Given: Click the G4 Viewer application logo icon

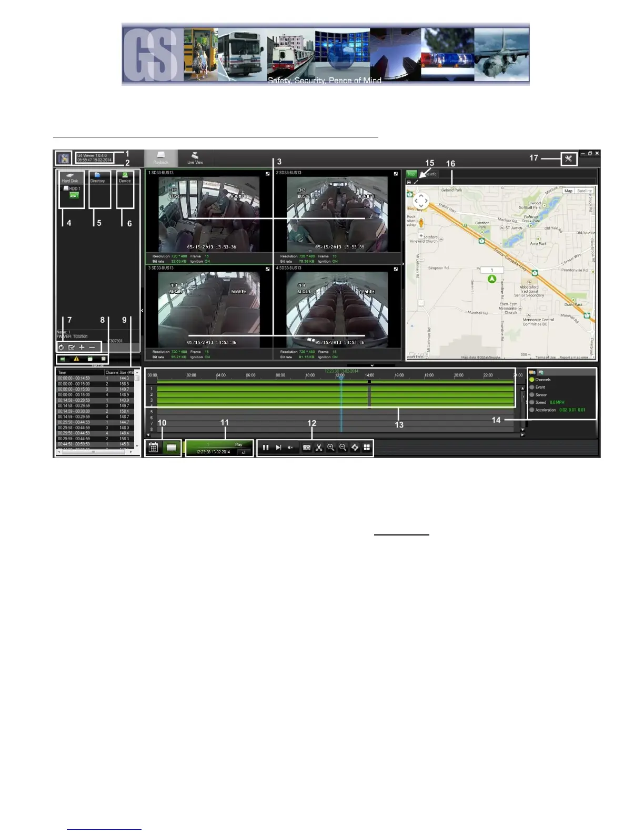Looking at the screenshot, I should pyautogui.click(x=64, y=158).
